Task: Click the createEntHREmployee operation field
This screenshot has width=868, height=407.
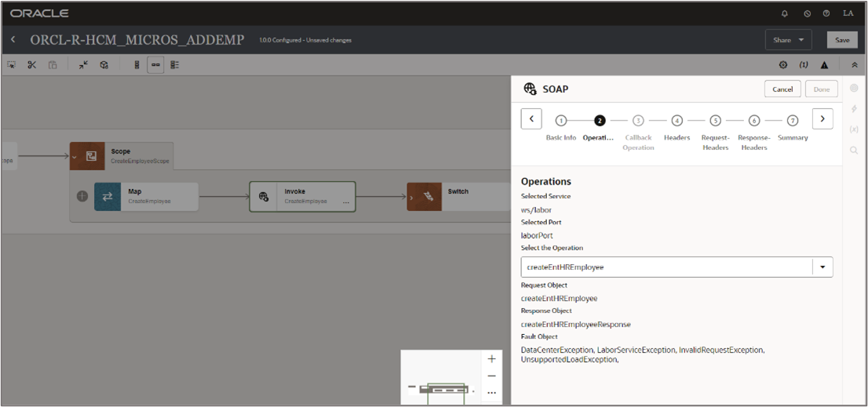Action: coord(666,267)
